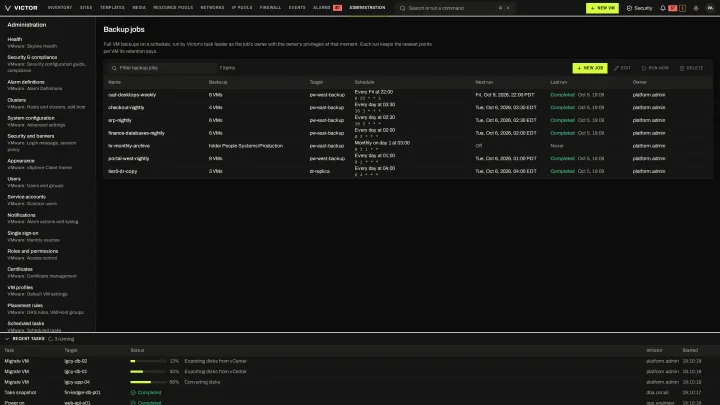The height and width of the screenshot is (405, 720).
Task: Click the Security shield icon in header
Action: pyautogui.click(x=629, y=8)
